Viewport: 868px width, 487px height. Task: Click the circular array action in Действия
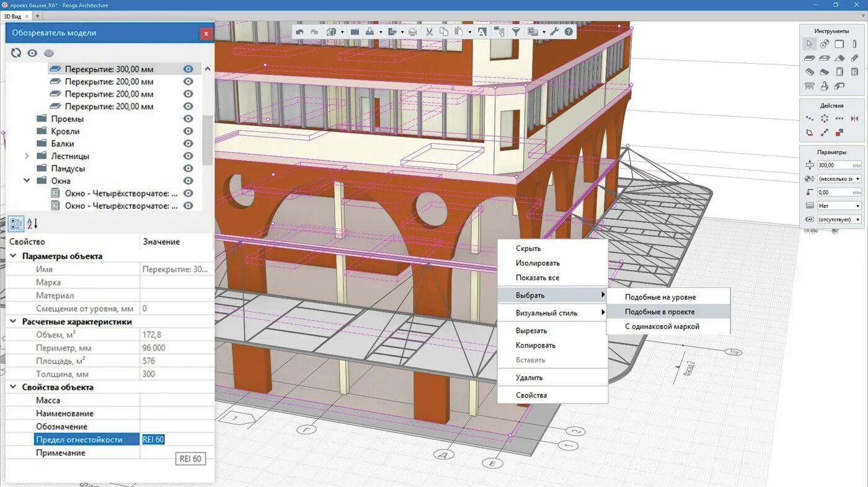click(x=825, y=118)
